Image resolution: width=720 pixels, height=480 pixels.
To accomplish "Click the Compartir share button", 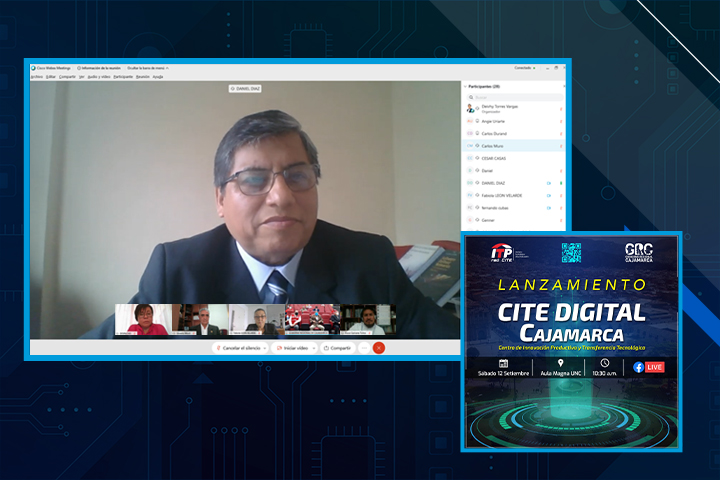I will click(x=337, y=348).
